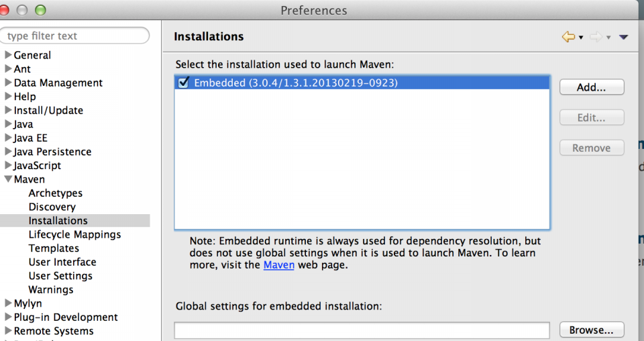The height and width of the screenshot is (341, 644).
Task: Click the Add... installation button
Action: pyautogui.click(x=591, y=87)
